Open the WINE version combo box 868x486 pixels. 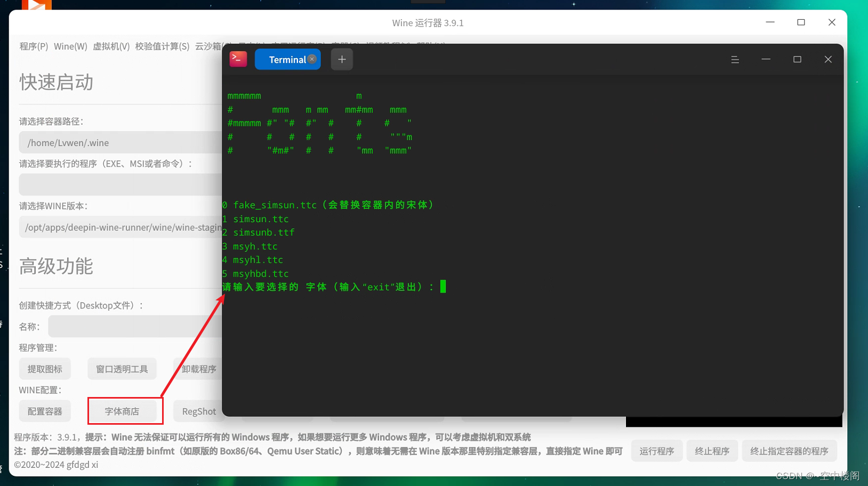click(x=120, y=227)
